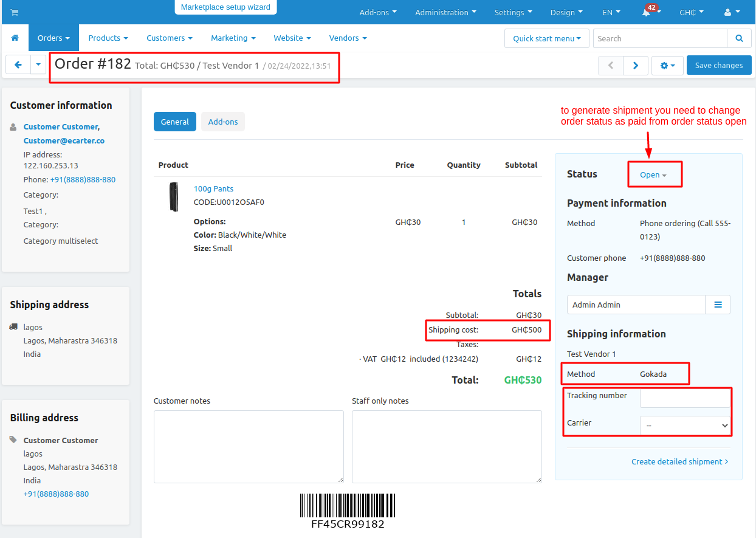Open the Marketing menu
This screenshot has width=756, height=538.
pos(233,38)
